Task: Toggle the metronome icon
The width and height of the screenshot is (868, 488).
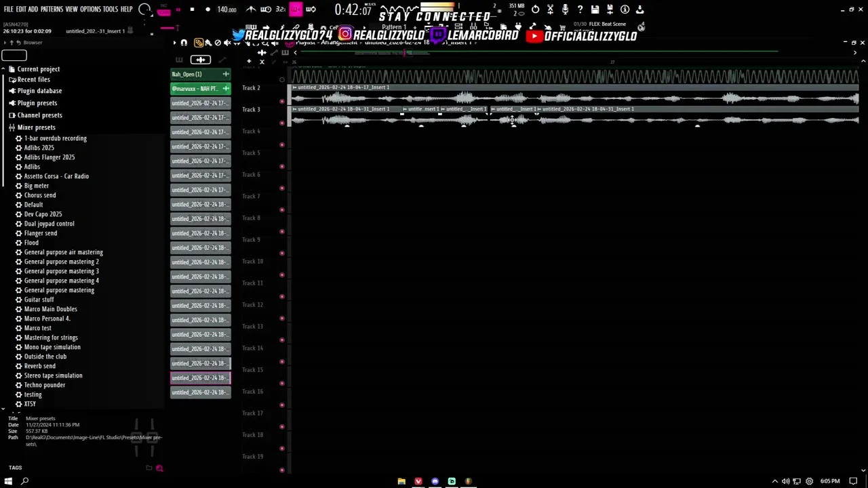Action: tap(251, 9)
